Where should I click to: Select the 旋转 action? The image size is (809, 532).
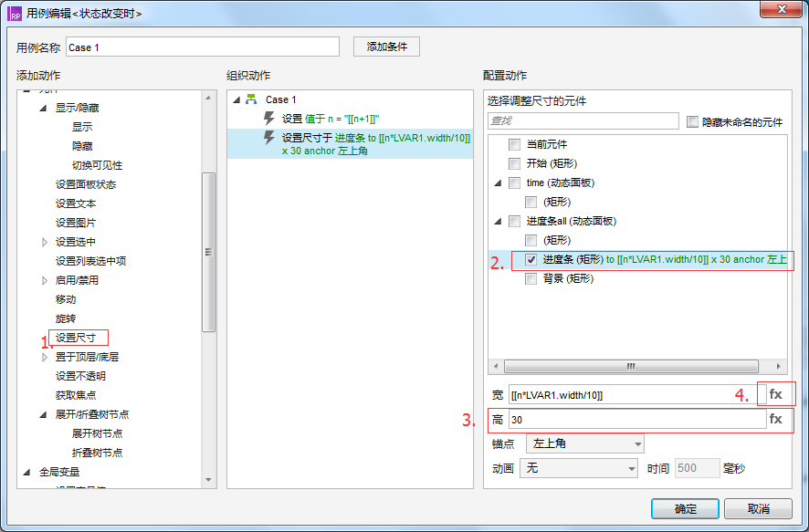[x=66, y=318]
